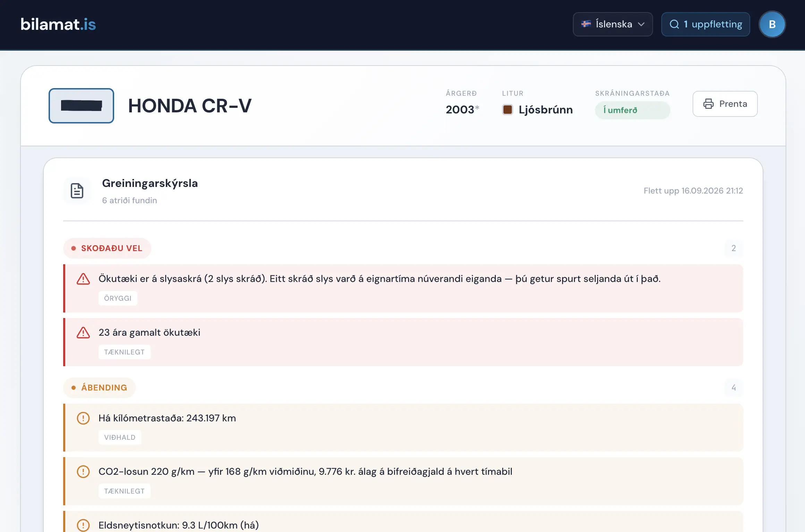The width and height of the screenshot is (805, 532).
Task: Click the 6 atriði fundin subtitle
Action: pyautogui.click(x=129, y=200)
